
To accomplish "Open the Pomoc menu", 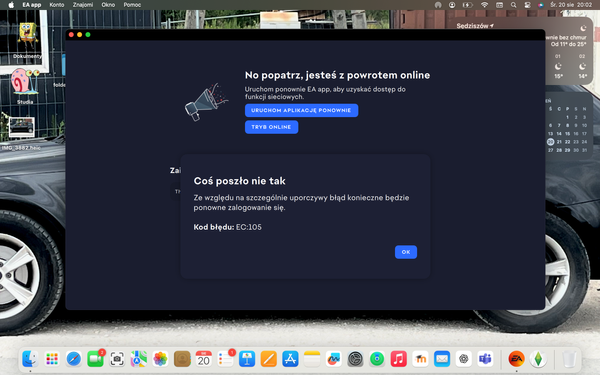I will (x=132, y=5).
